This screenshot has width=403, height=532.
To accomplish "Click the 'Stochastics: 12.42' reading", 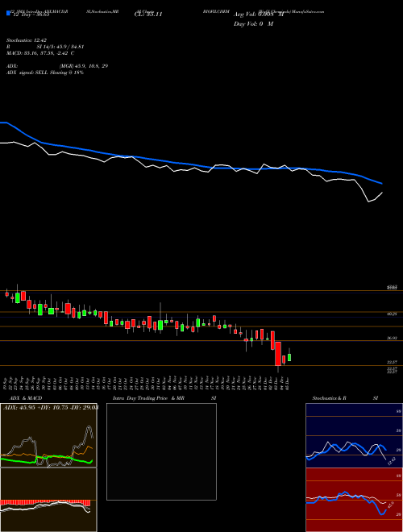I will click(x=27, y=40).
